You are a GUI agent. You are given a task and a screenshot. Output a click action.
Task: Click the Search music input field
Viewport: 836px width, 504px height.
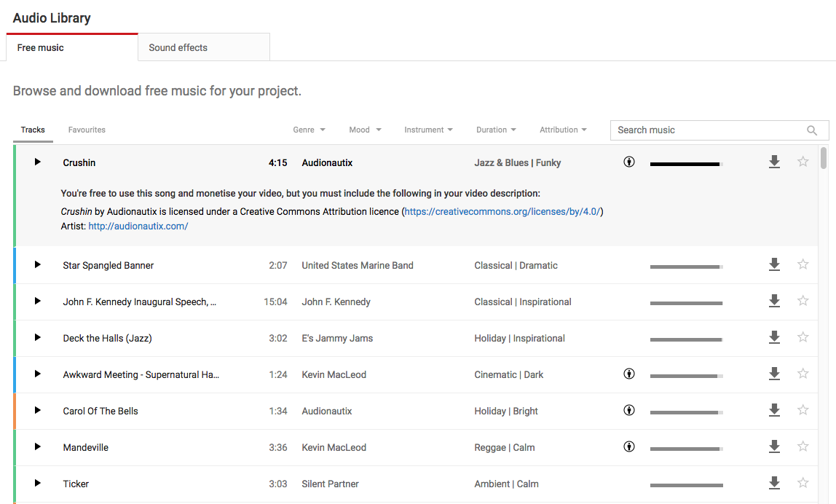(706, 130)
